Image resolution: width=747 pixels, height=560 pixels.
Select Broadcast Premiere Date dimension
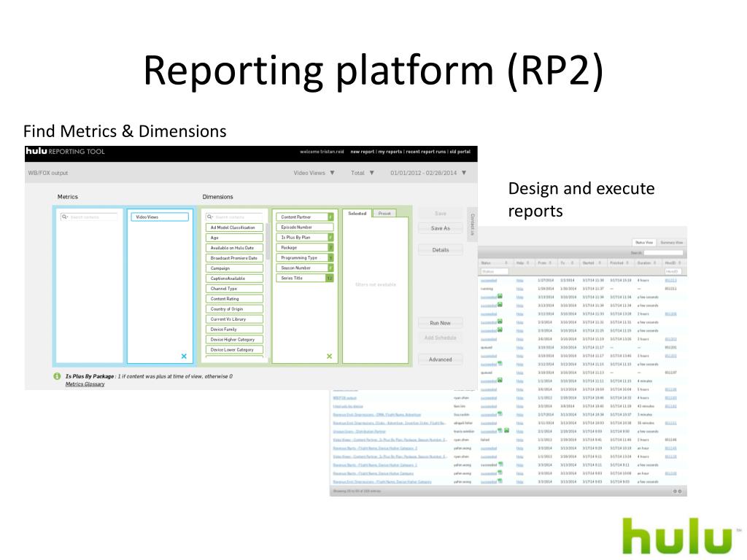coord(234,258)
